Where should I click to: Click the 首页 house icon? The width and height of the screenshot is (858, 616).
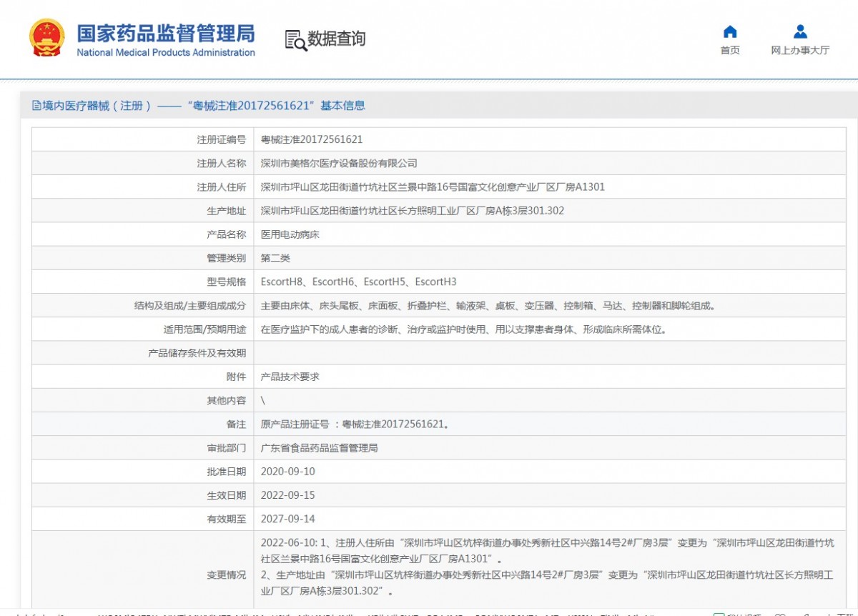click(x=730, y=31)
